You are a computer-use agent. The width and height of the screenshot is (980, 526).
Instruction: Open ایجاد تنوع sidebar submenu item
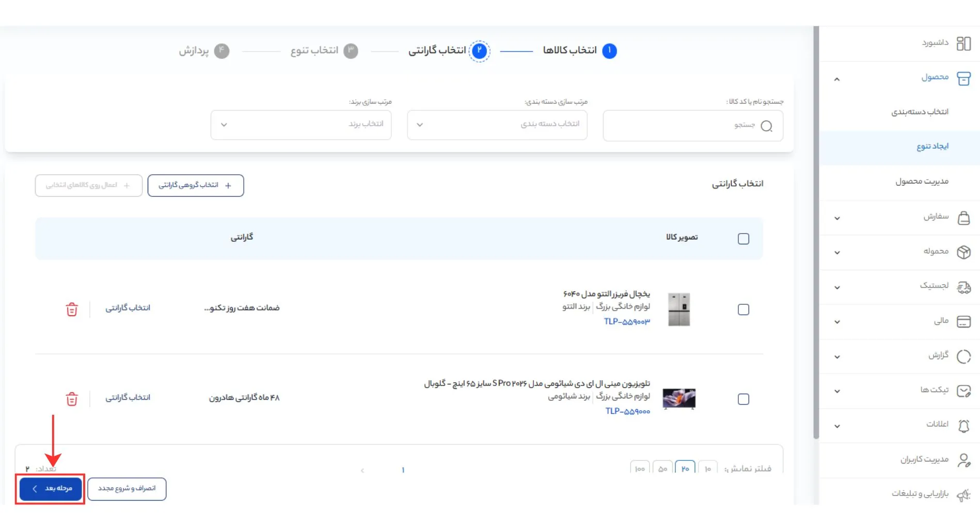pos(899,147)
